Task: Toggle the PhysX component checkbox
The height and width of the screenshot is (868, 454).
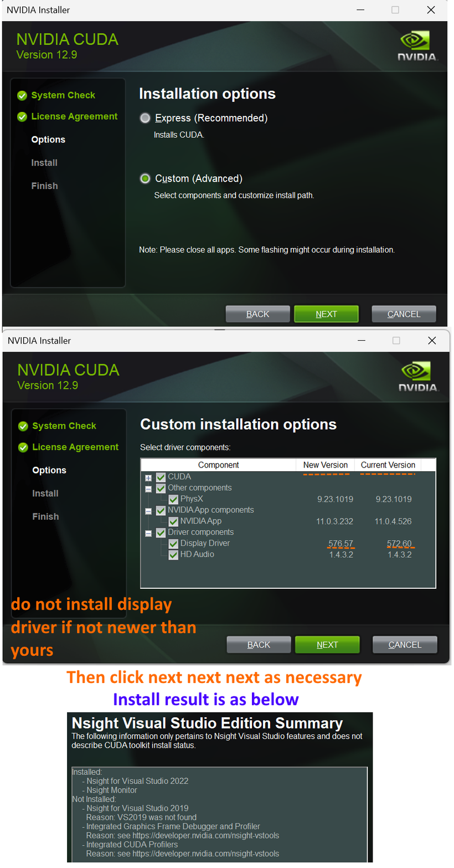Action: coord(173,499)
